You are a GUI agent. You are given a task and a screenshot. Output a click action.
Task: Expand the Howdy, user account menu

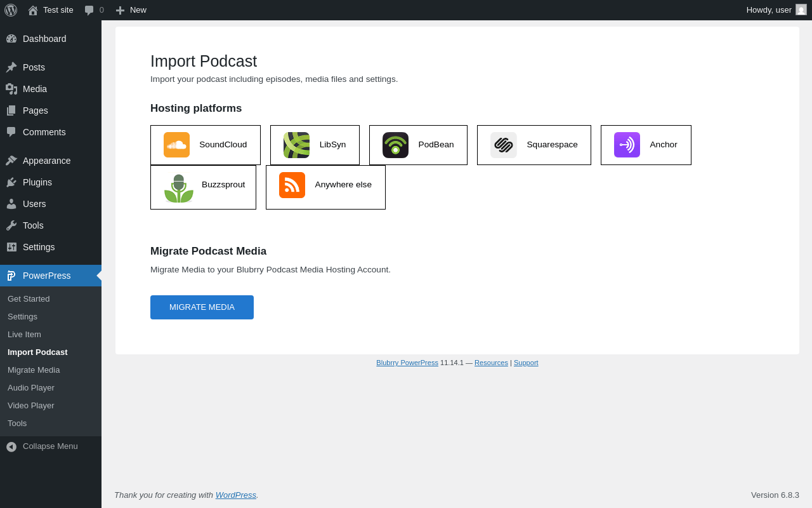click(x=775, y=10)
